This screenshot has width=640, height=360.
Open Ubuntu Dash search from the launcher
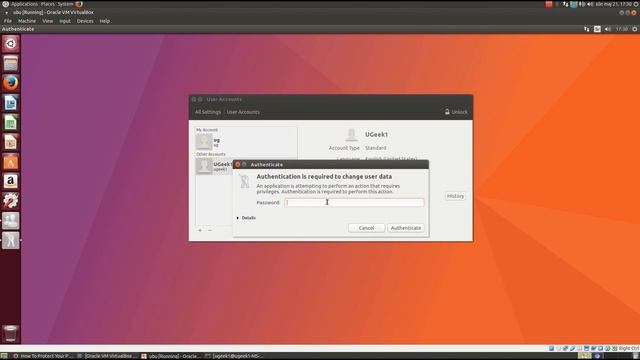(11, 43)
